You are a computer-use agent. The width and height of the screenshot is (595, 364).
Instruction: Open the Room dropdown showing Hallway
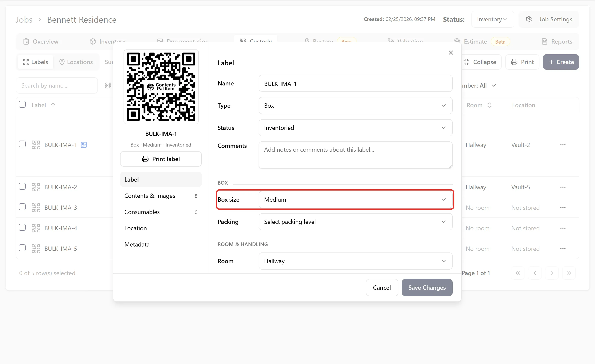click(x=355, y=261)
